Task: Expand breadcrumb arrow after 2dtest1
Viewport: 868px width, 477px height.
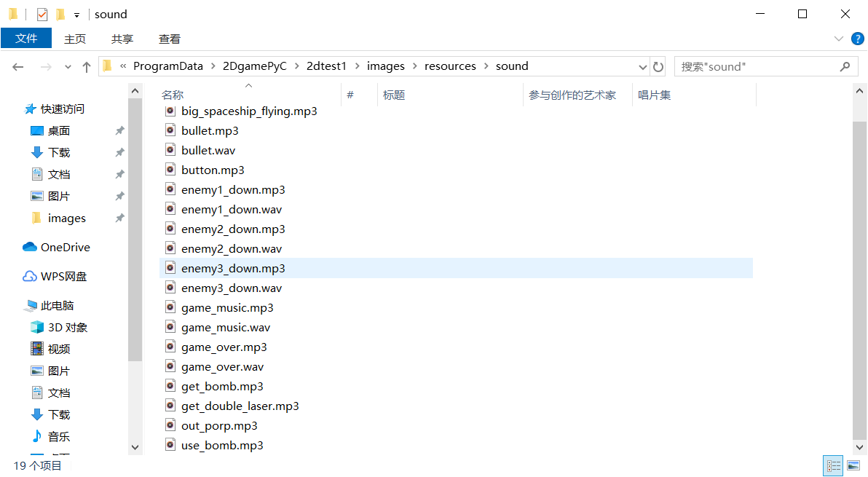Action: (x=357, y=66)
